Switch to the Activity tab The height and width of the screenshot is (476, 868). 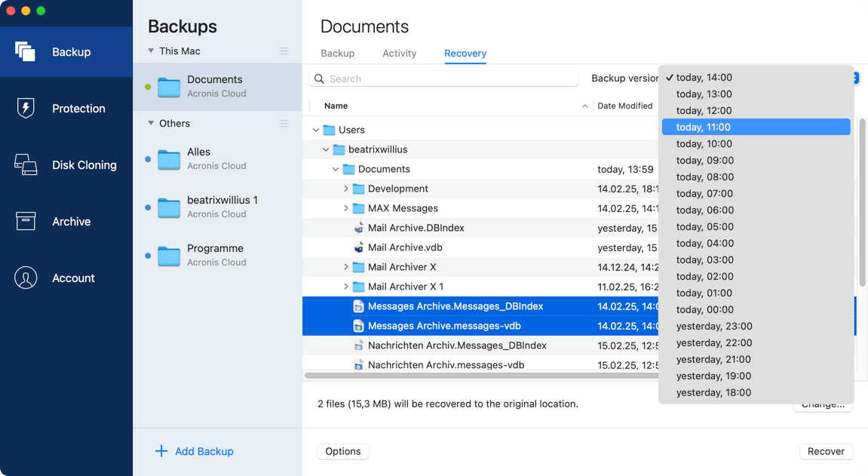399,53
